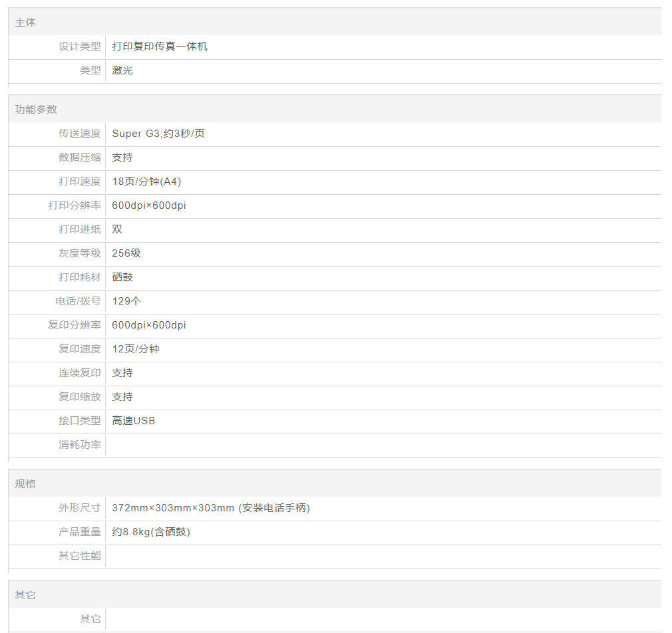Select the 打印复印传真一体机 design type value
This screenshot has height=633, width=672.
click(x=160, y=47)
